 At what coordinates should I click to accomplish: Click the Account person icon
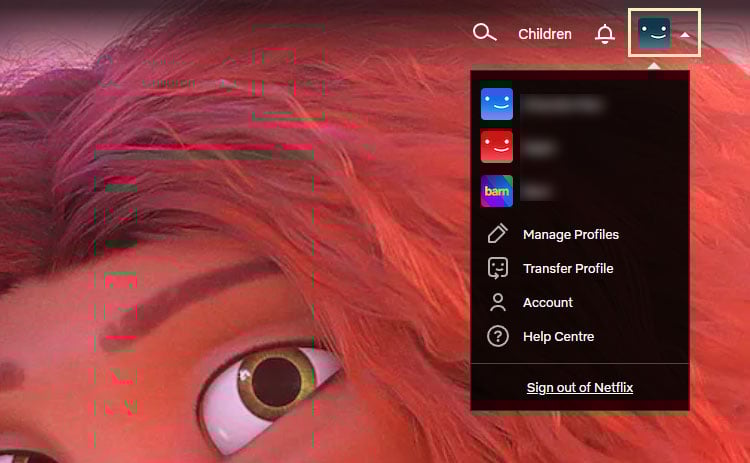[x=497, y=302]
